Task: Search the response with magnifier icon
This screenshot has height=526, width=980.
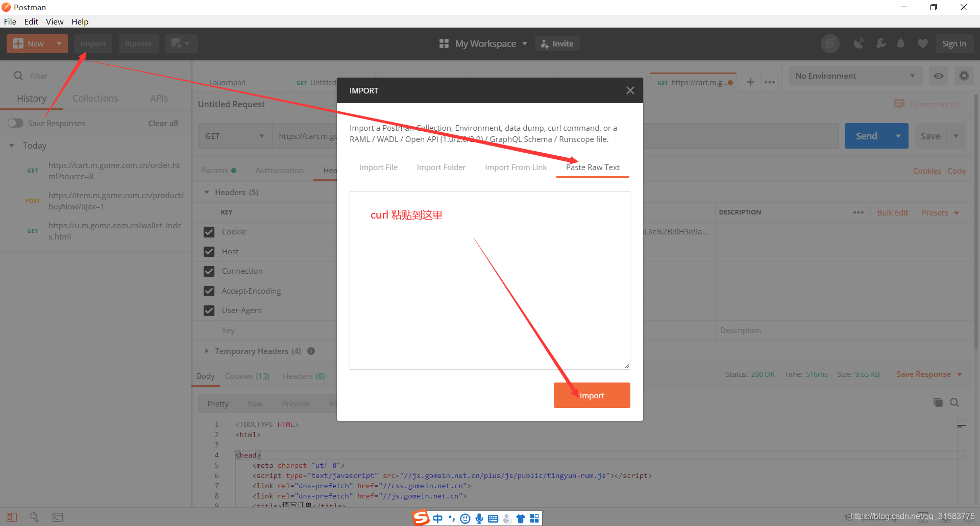Action: [954, 402]
